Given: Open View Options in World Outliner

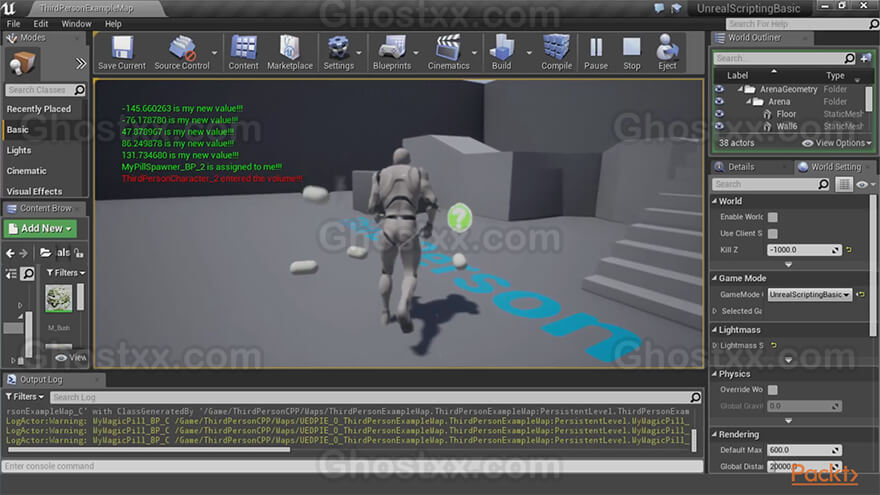Looking at the screenshot, I should click(x=837, y=143).
